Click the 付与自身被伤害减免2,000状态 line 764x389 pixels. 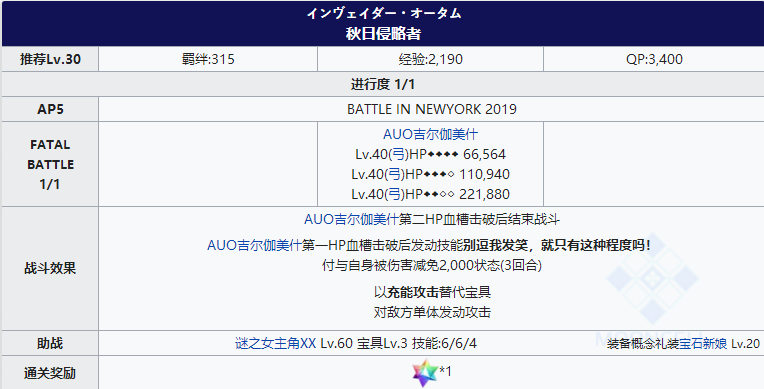click(432, 265)
